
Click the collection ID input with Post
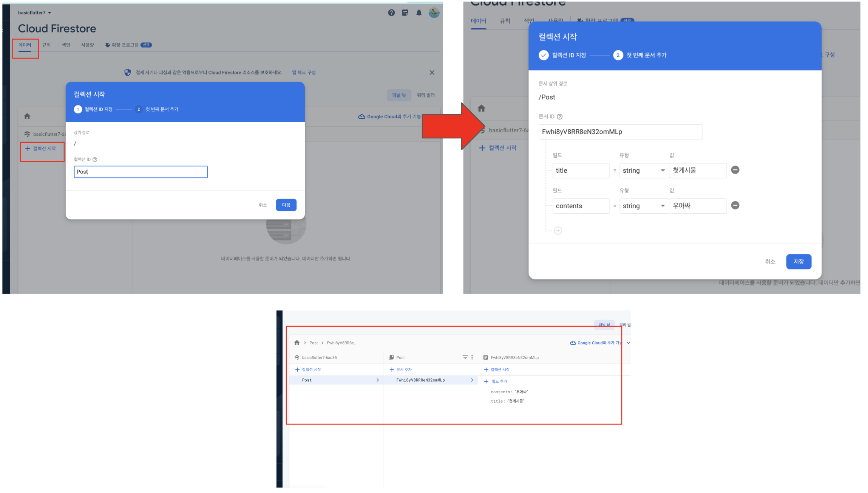141,172
